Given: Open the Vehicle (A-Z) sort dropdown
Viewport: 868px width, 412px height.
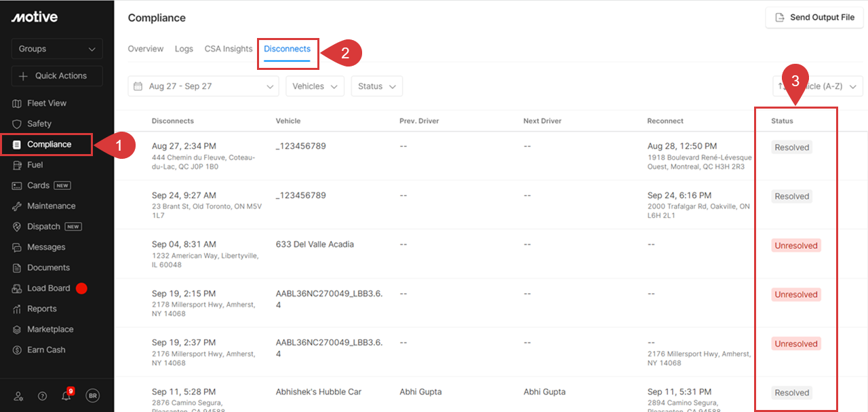Looking at the screenshot, I should (818, 86).
